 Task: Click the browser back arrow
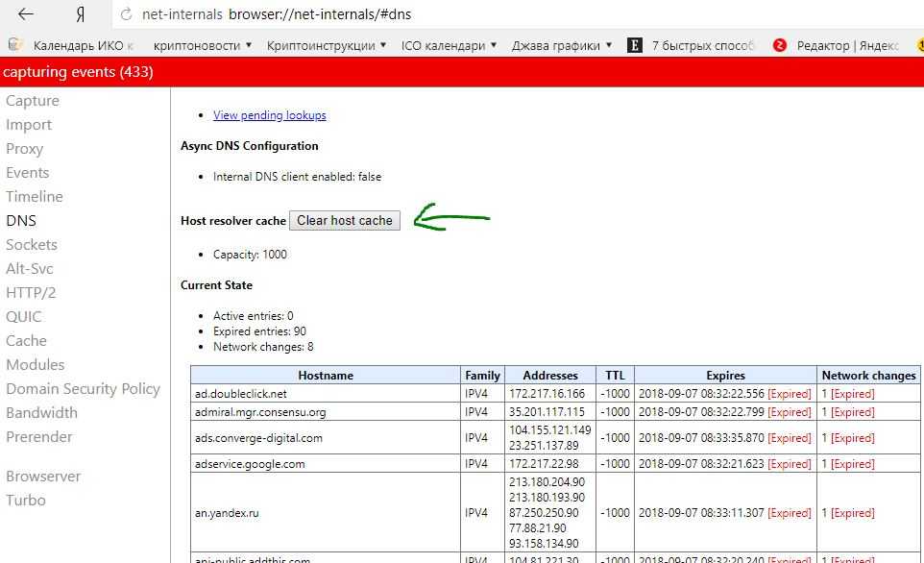click(26, 15)
